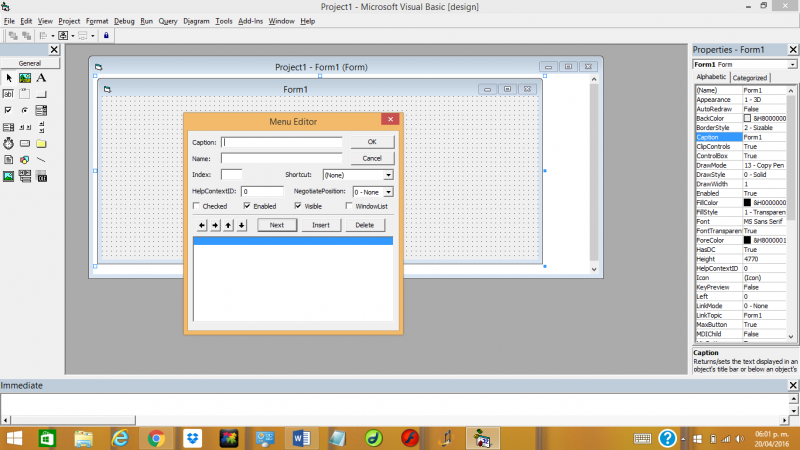Select the OLE control tool
The width and height of the screenshot is (800, 450).
point(41,177)
